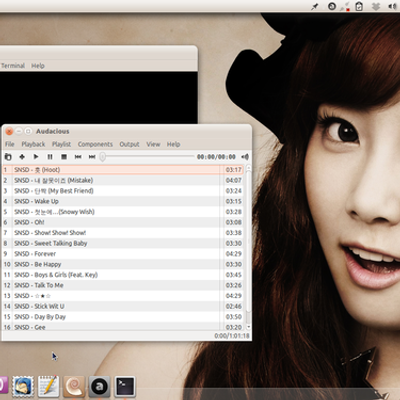Open the clipboard tray icon
The image size is (400, 400).
pyautogui.click(x=359, y=6)
